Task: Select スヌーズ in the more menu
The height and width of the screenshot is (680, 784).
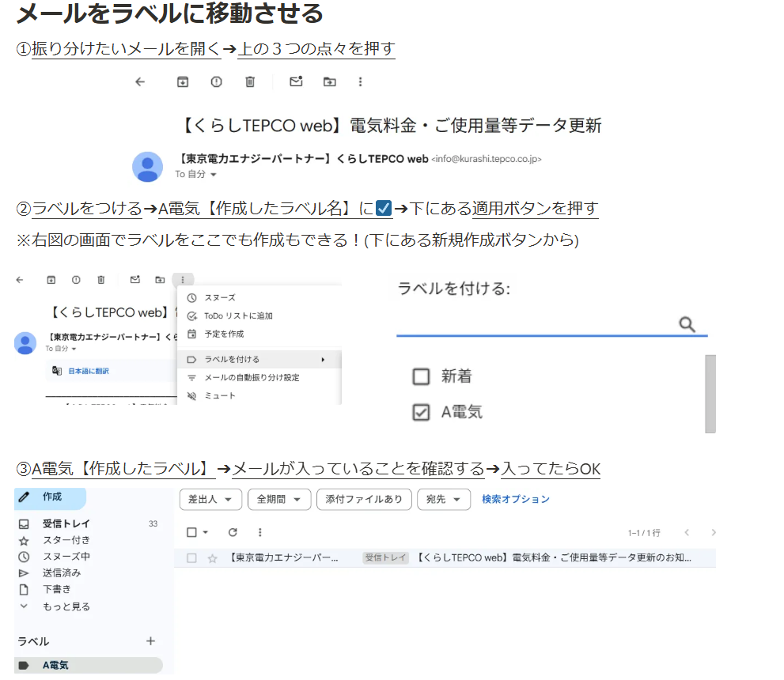Action: click(259, 298)
